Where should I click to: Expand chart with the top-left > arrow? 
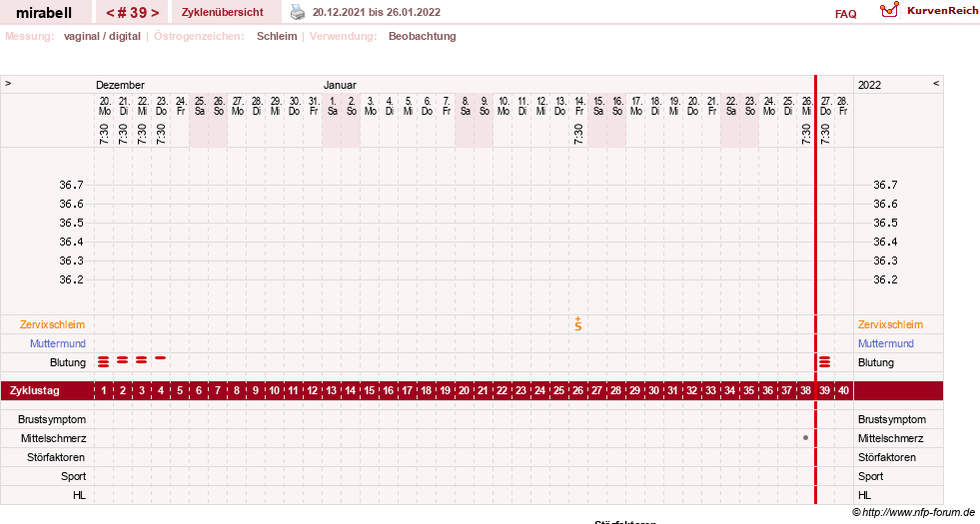[8, 83]
